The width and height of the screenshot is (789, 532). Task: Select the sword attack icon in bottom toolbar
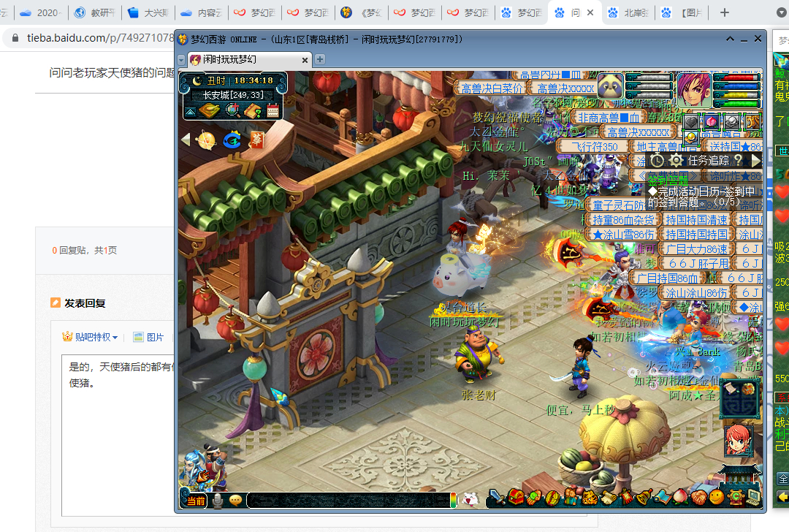pos(498,497)
